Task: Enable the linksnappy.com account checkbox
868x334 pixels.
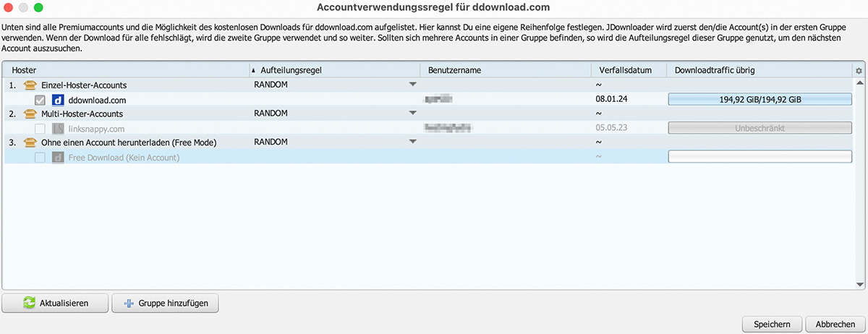Action: tap(40, 129)
